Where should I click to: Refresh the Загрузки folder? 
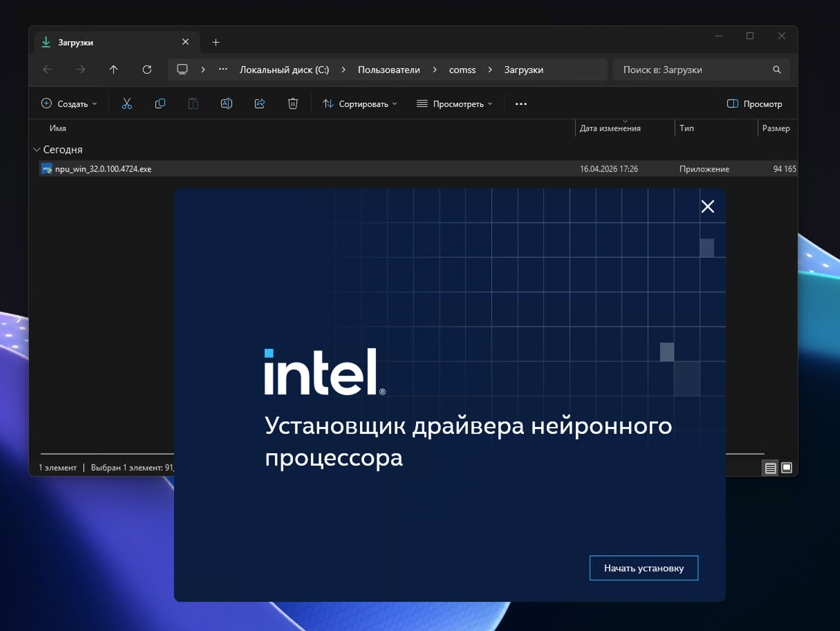(x=147, y=69)
